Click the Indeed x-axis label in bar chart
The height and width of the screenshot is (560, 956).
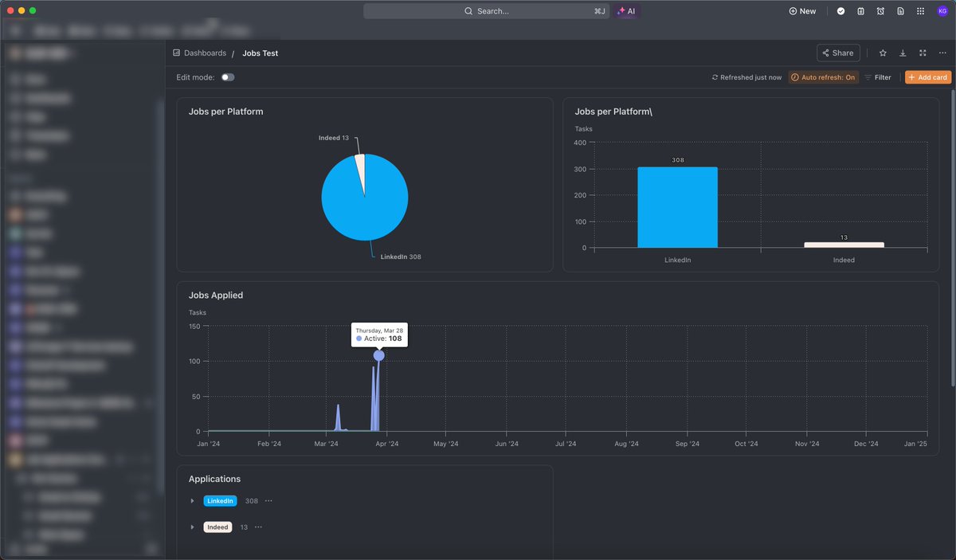tap(844, 260)
